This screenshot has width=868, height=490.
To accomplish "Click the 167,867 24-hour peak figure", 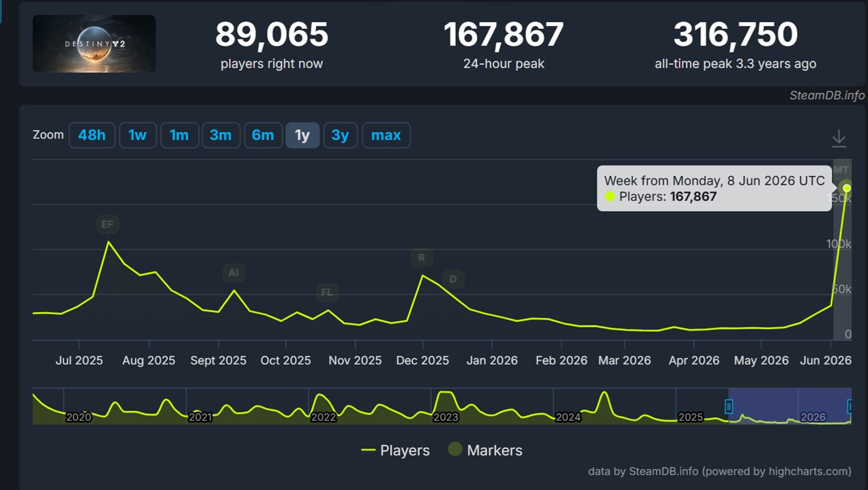I will pos(503,34).
